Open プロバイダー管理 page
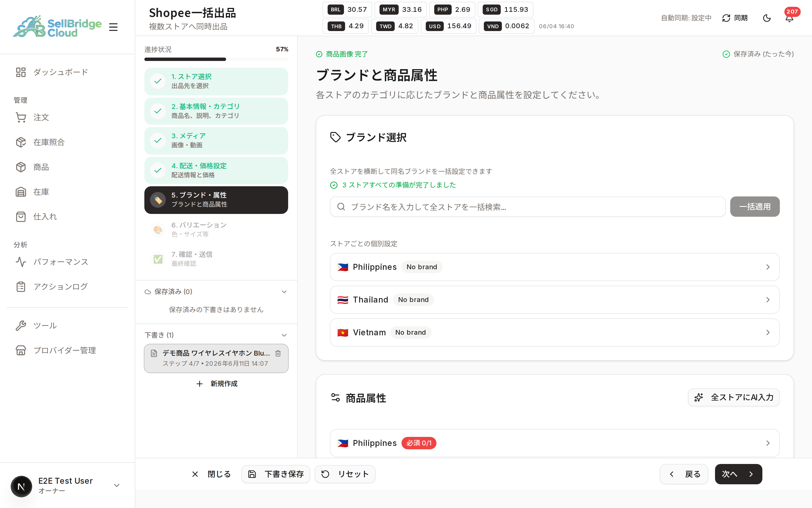Screen dimensions: 812x508 67,351
